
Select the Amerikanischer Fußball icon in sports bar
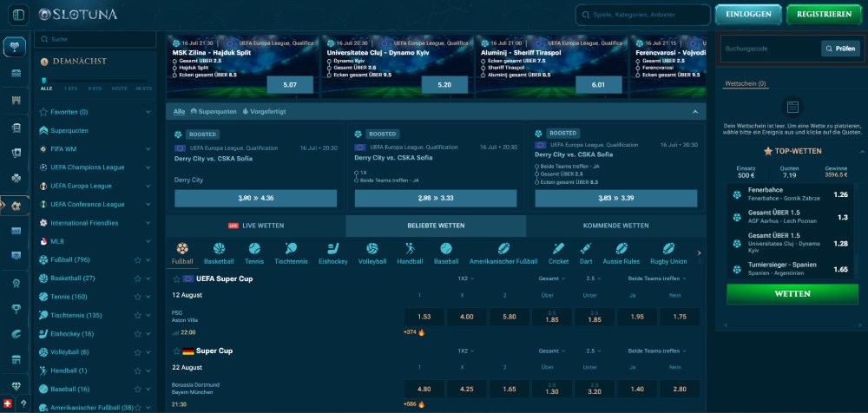coord(503,248)
